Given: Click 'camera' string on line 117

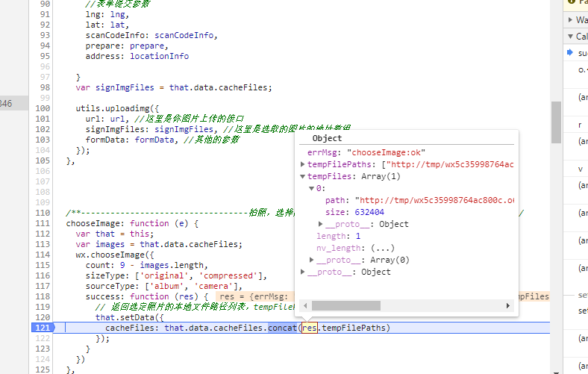Looking at the screenshot, I should click(213, 286).
